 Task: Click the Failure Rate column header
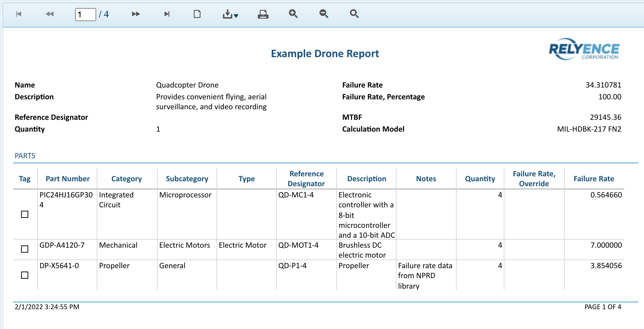click(594, 179)
